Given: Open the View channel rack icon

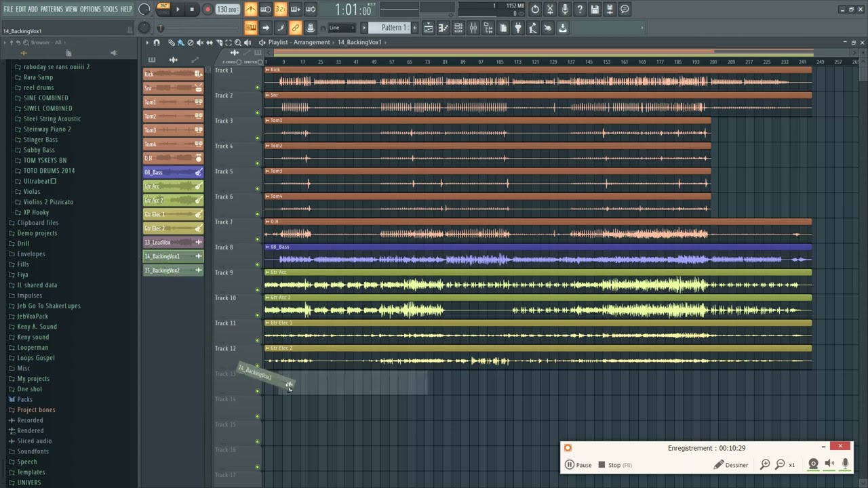Looking at the screenshot, I should click(x=458, y=28).
